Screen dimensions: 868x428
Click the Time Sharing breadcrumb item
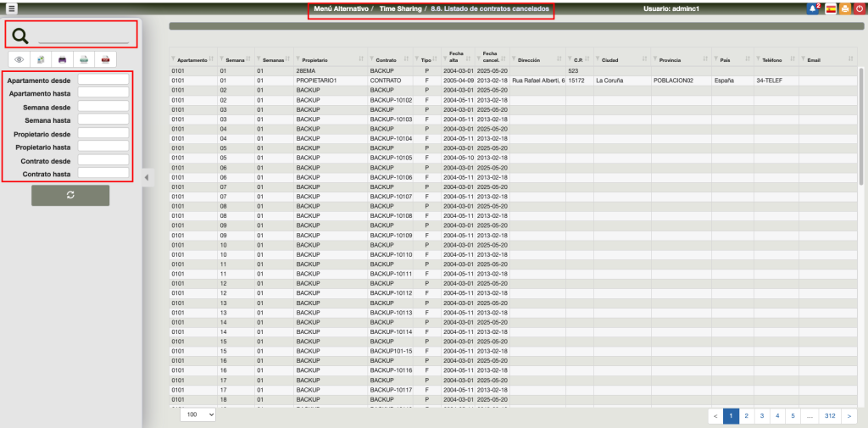pyautogui.click(x=399, y=8)
